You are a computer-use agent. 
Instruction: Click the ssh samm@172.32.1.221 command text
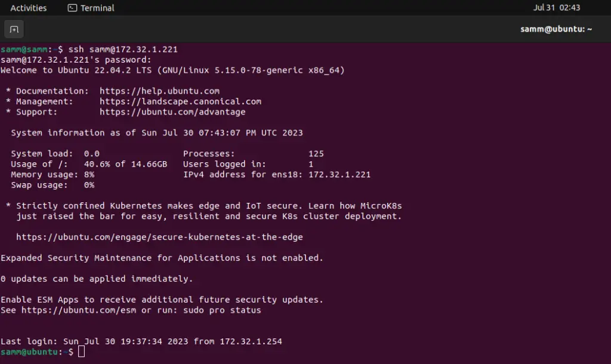point(123,50)
